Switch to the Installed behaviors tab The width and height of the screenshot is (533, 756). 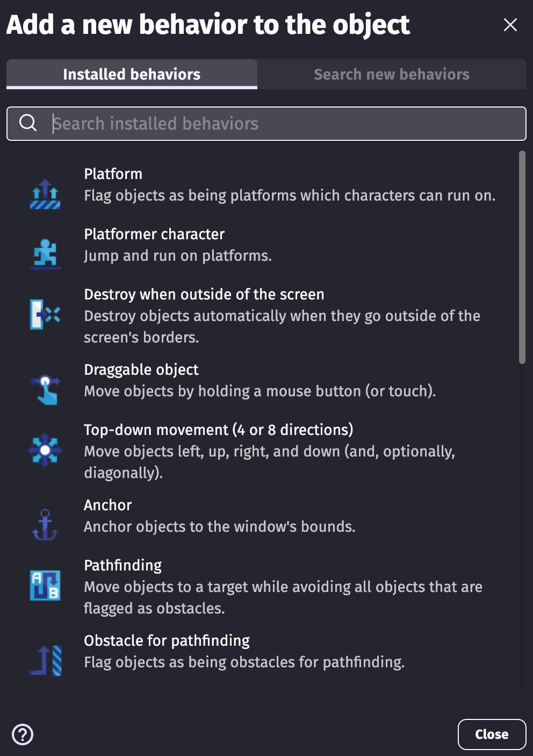point(132,74)
